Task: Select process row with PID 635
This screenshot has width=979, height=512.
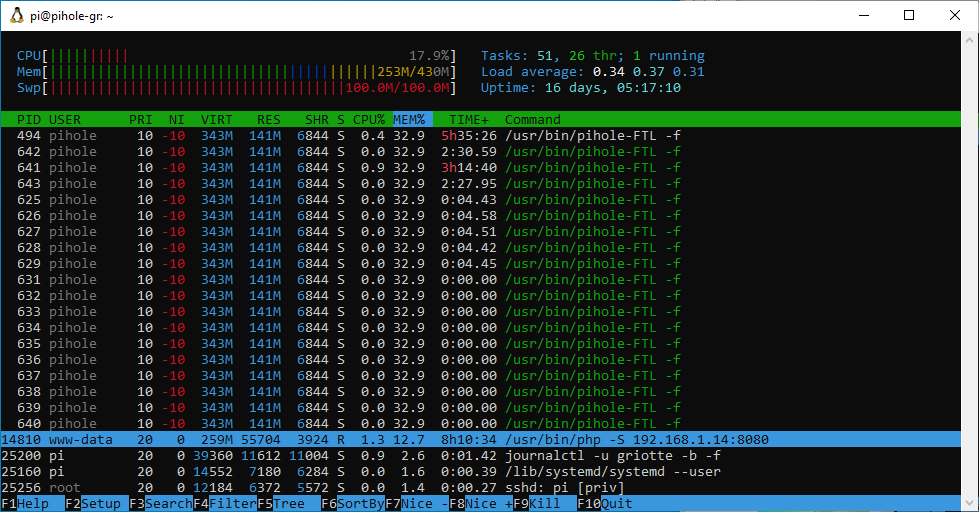Action: 481,343
